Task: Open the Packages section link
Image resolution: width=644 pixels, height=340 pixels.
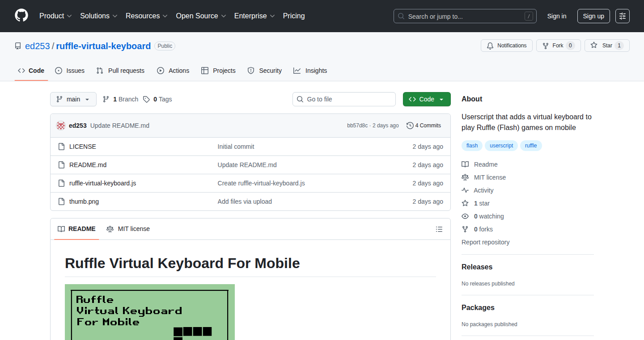Action: tap(478, 307)
